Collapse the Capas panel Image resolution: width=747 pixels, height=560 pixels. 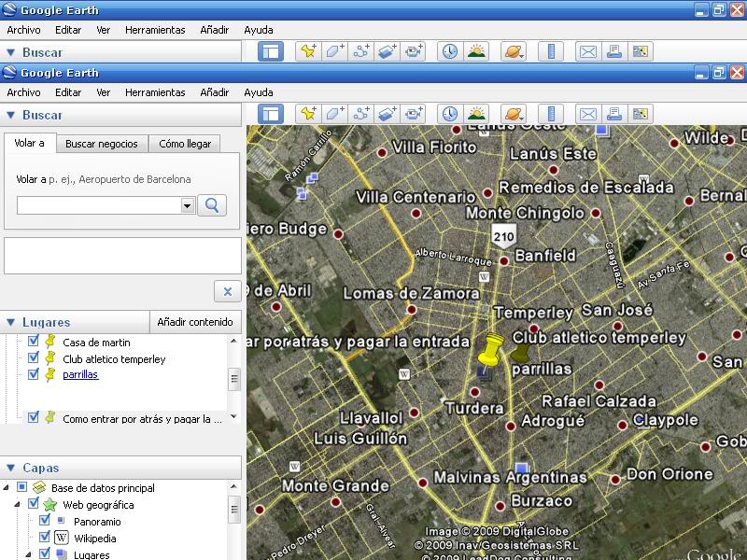[x=11, y=469]
